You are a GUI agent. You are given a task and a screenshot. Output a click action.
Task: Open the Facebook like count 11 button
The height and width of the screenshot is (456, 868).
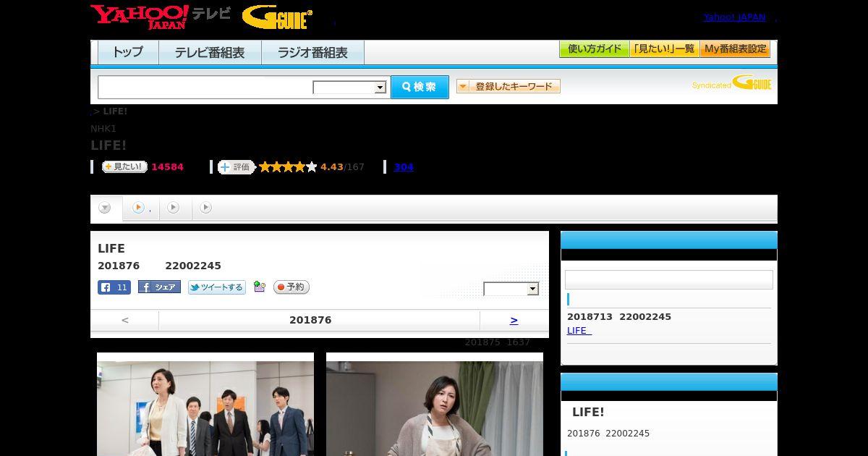[x=114, y=287]
